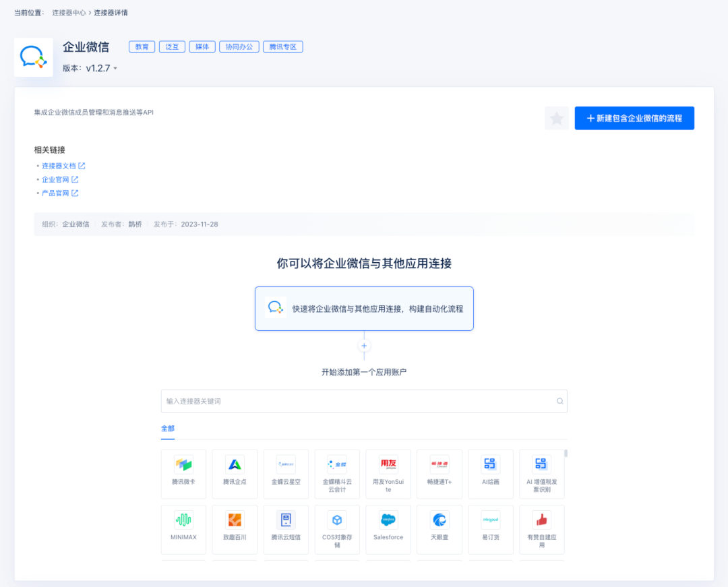Click the 协同办公 tag

click(239, 47)
